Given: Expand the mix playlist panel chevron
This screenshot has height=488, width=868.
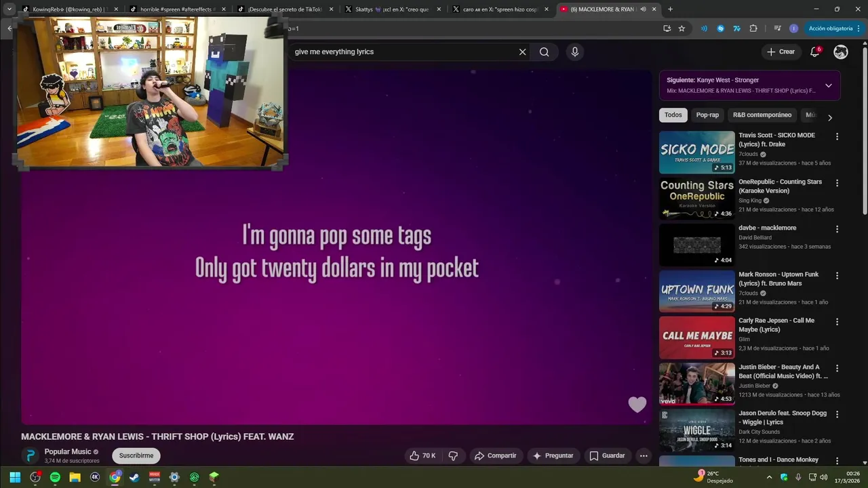Looking at the screenshot, I should pos(828,85).
